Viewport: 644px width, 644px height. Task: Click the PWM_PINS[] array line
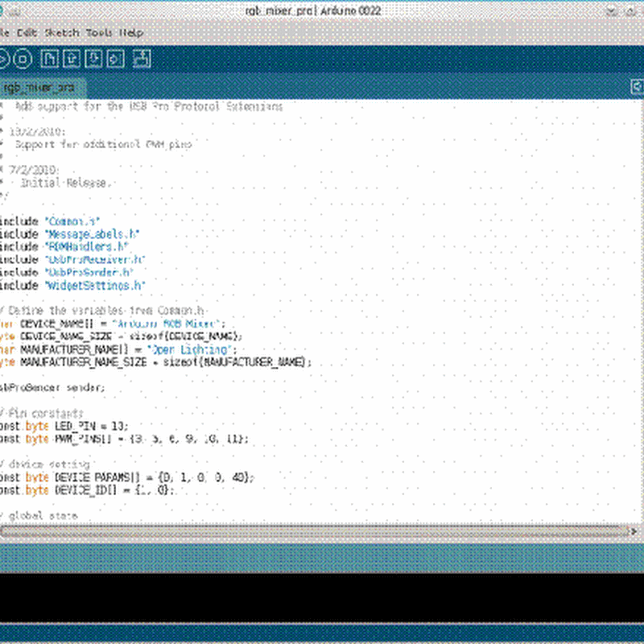125,439
